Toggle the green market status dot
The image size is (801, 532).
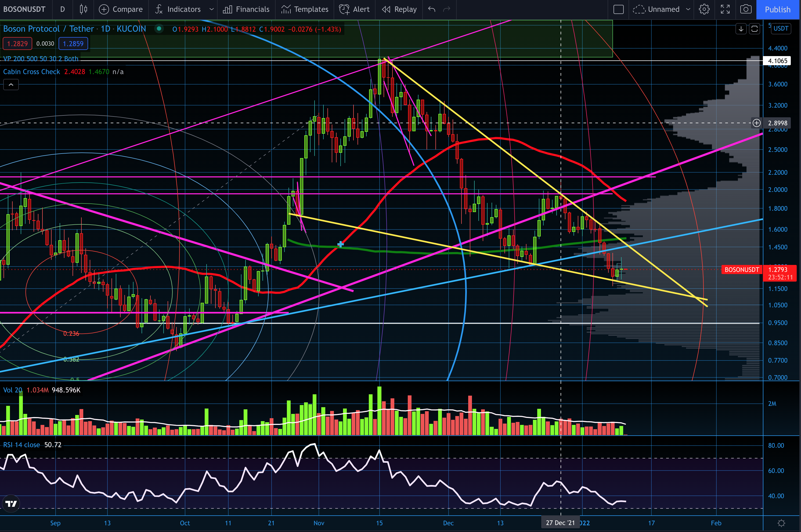[159, 29]
